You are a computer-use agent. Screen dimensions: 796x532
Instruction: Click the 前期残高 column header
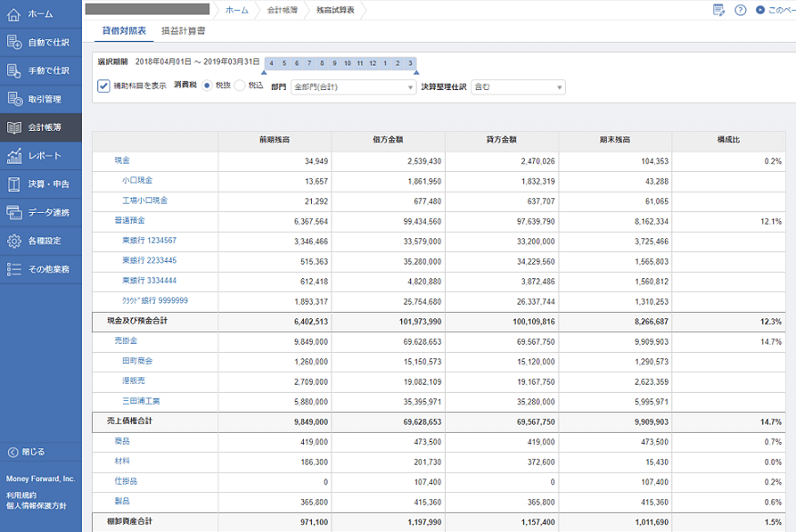click(x=275, y=140)
